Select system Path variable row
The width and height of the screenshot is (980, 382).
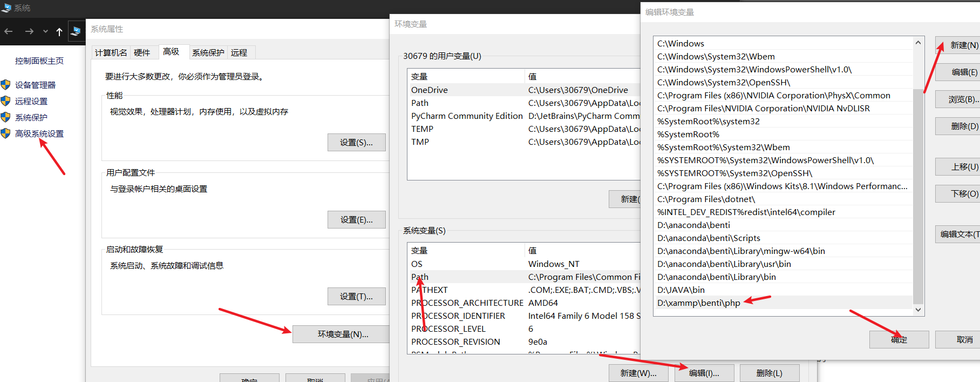click(523, 277)
